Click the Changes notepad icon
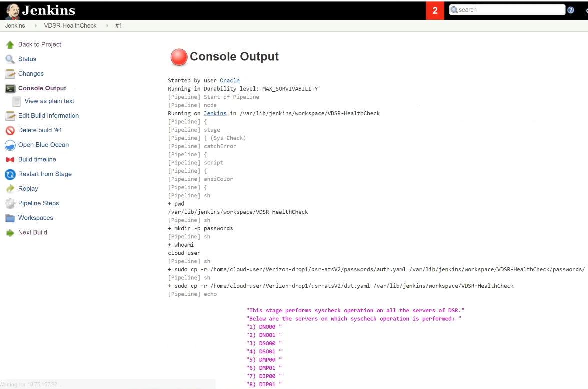The image size is (588, 389). tap(10, 74)
